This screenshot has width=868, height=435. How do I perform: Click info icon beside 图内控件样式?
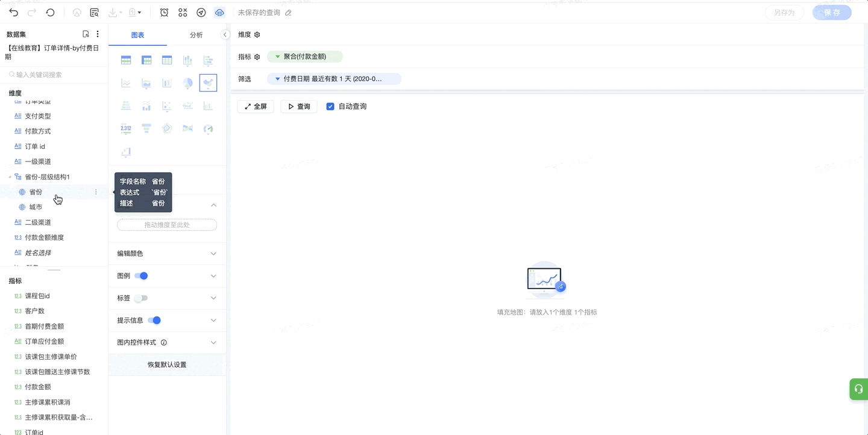click(164, 343)
